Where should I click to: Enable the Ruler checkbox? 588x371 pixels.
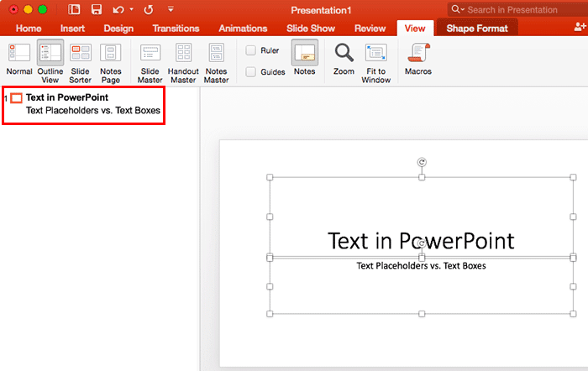[x=251, y=50]
